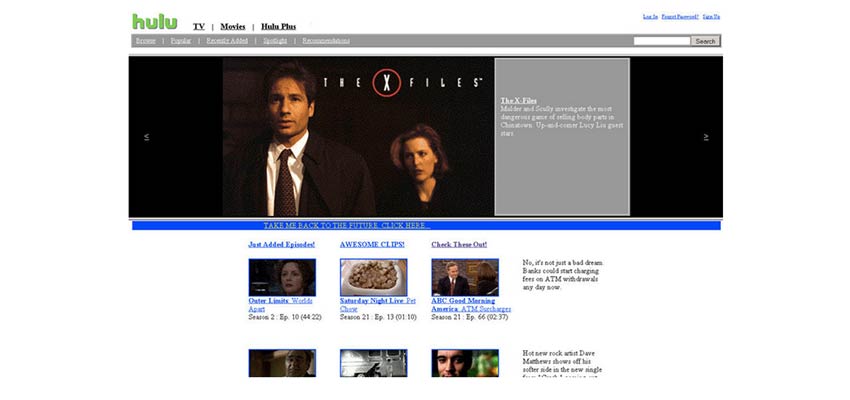The image size is (850, 400).
Task: Click 'Season 2 : Ep. 10 (44:22)' text
Action: (x=285, y=317)
